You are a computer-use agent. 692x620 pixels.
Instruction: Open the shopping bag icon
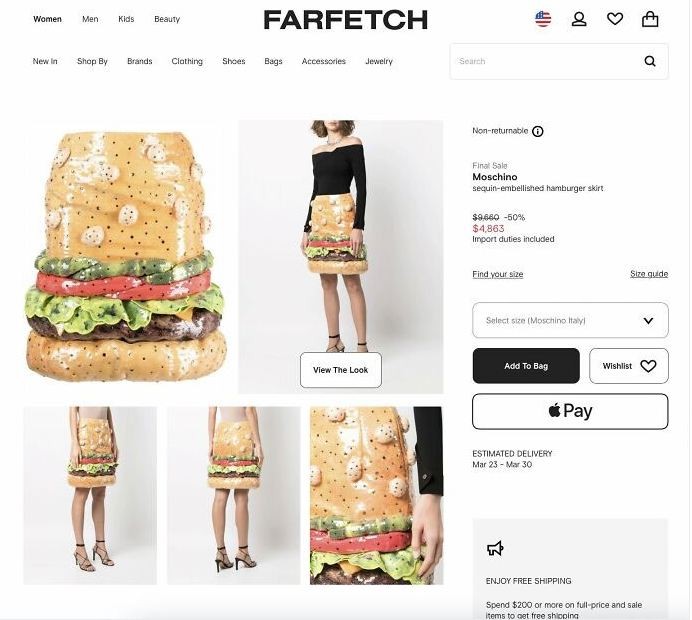pyautogui.click(x=650, y=19)
